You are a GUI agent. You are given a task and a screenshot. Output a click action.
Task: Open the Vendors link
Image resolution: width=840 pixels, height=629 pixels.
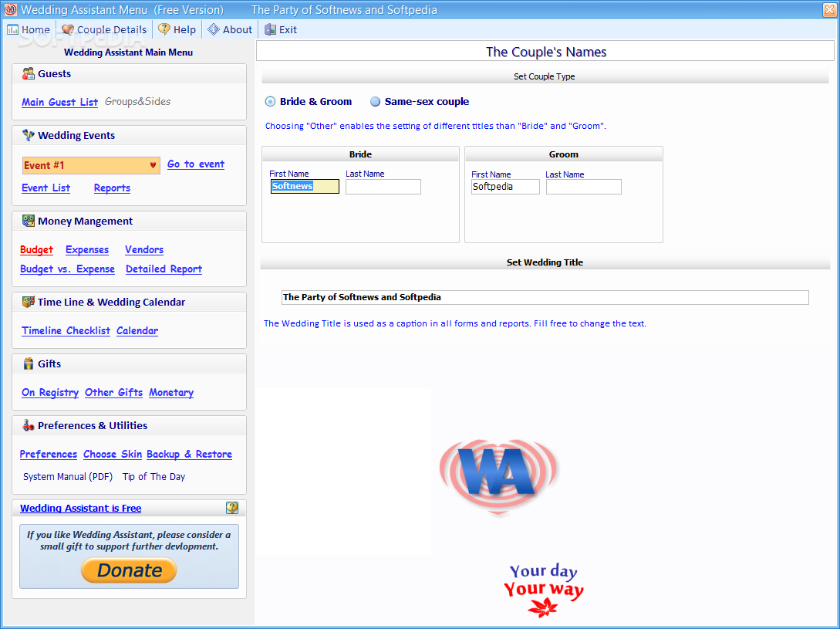144,249
